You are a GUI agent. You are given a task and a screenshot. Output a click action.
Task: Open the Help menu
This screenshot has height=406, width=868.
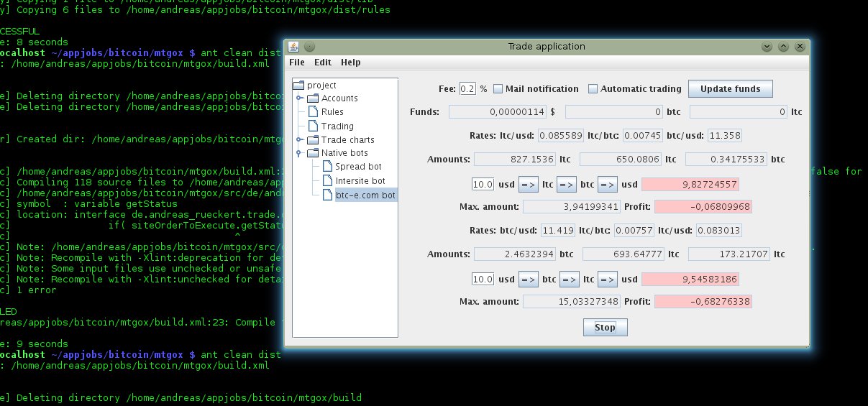[x=351, y=63]
